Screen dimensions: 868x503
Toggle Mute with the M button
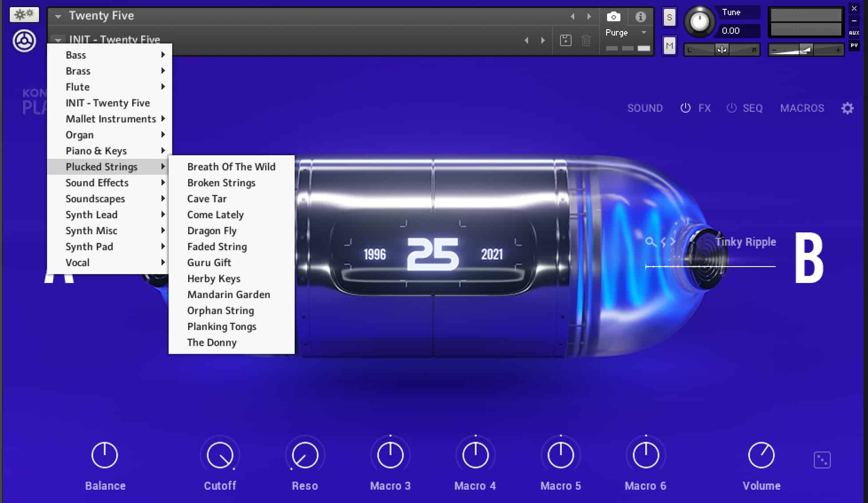[x=669, y=45]
